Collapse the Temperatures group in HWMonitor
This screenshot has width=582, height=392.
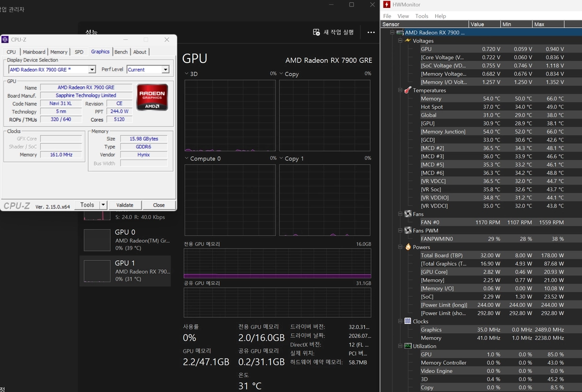400,90
